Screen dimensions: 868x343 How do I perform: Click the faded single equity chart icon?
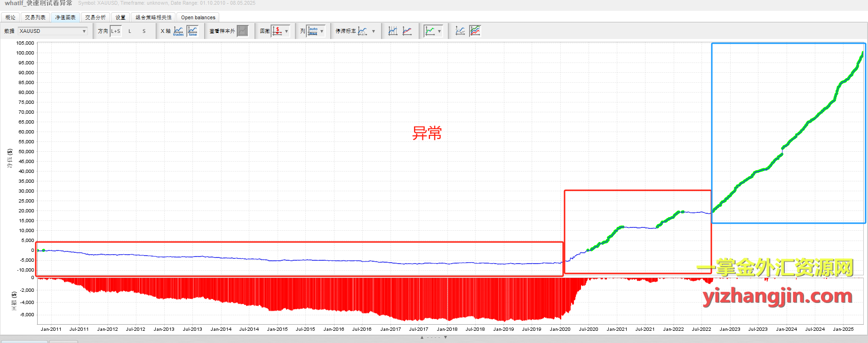[x=461, y=31]
